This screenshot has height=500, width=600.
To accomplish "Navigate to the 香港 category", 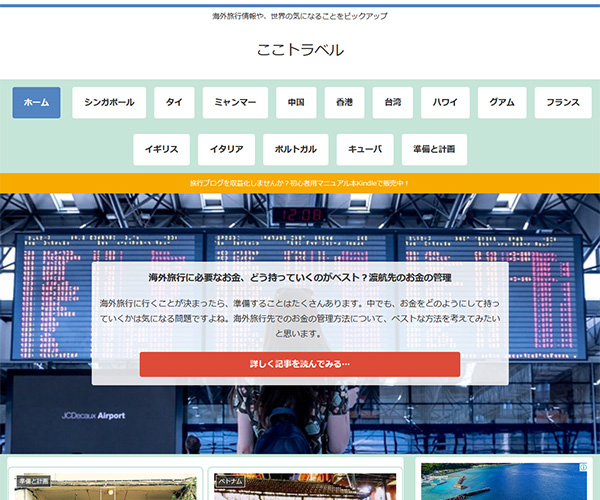I will coord(344,103).
